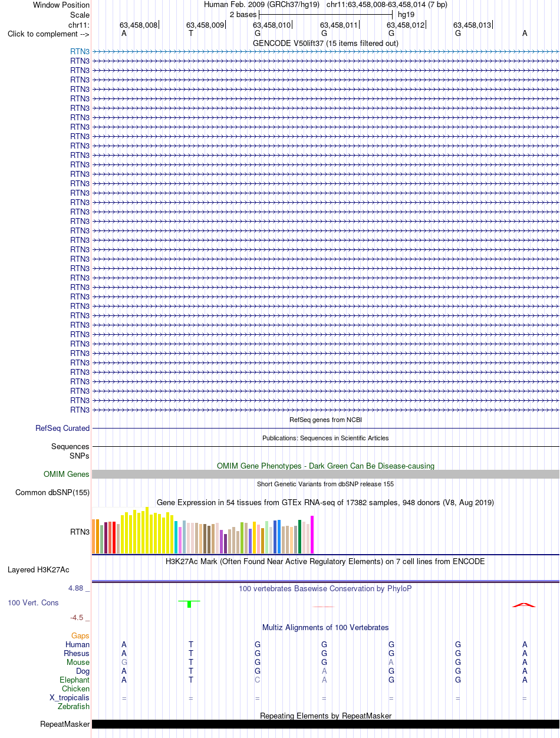The width and height of the screenshot is (560, 738).
Task: Click the magenta bar in GTEx chart
Action: 312,535
